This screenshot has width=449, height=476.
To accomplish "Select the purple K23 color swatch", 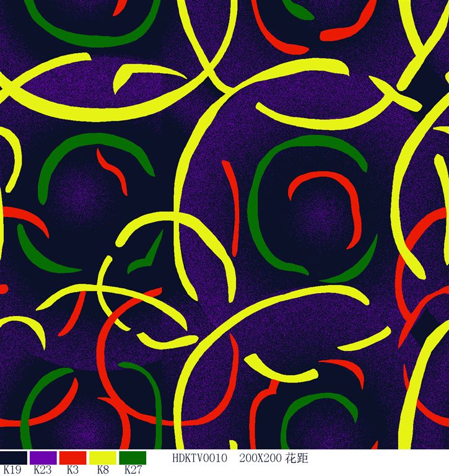I will tap(43, 457).
